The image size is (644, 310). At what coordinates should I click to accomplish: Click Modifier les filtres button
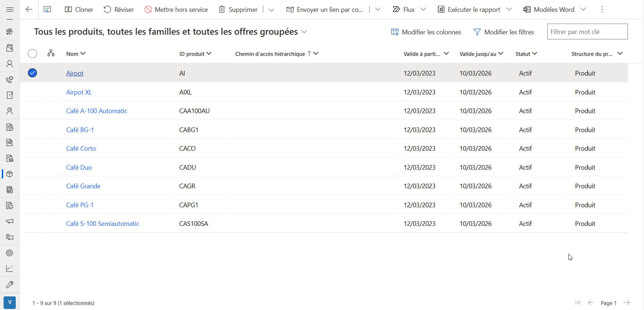pos(504,32)
